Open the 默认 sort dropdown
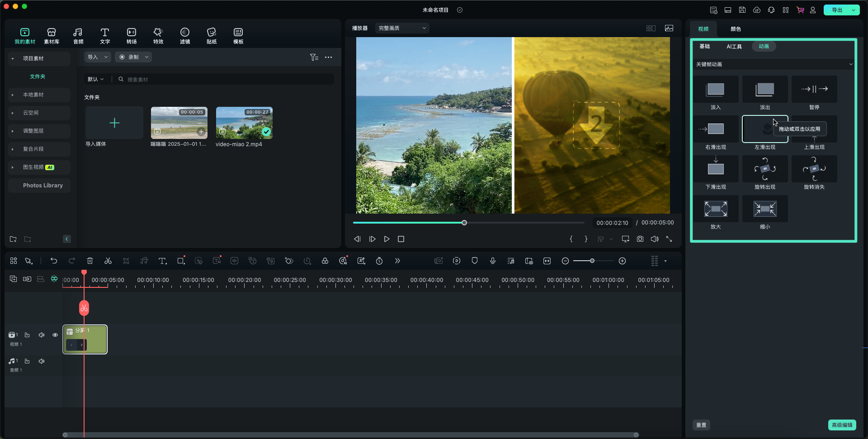The image size is (868, 439). coord(96,79)
